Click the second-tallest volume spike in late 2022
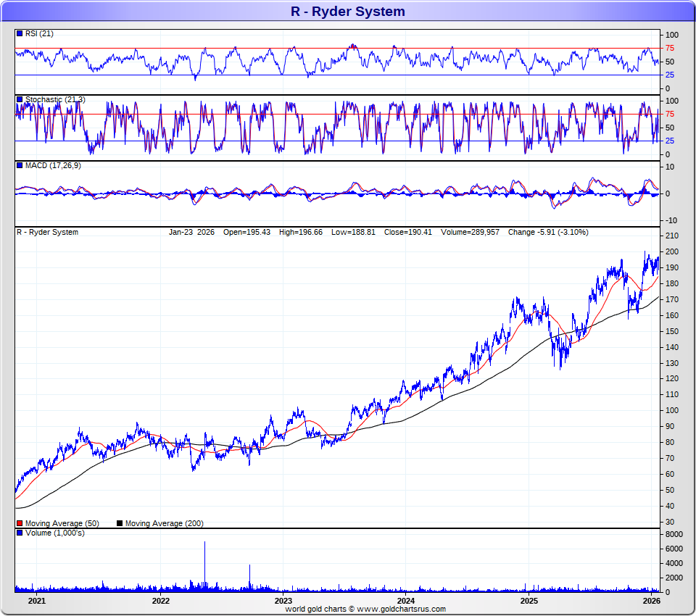The width and height of the screenshot is (696, 616). [x=249, y=578]
